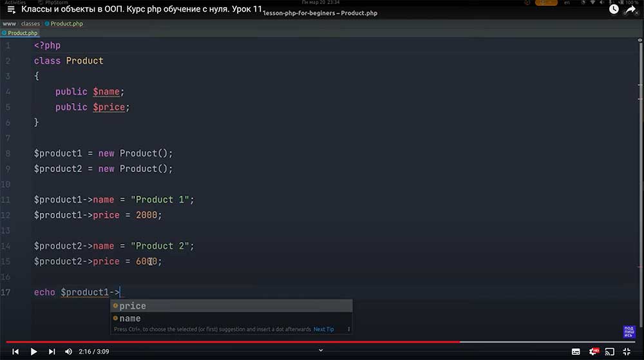This screenshot has height=360, width=644.
Task: Click the Activities button in top bar
Action: click(15, 3)
